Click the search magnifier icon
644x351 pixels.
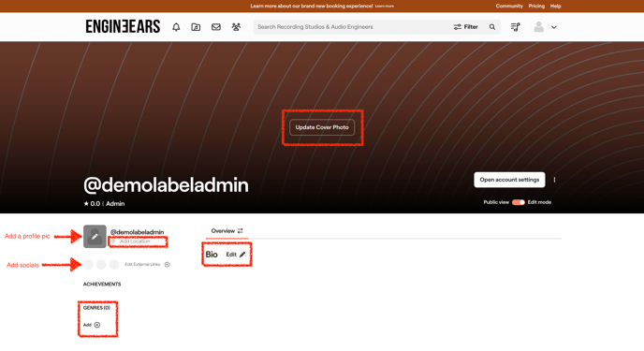(x=492, y=27)
